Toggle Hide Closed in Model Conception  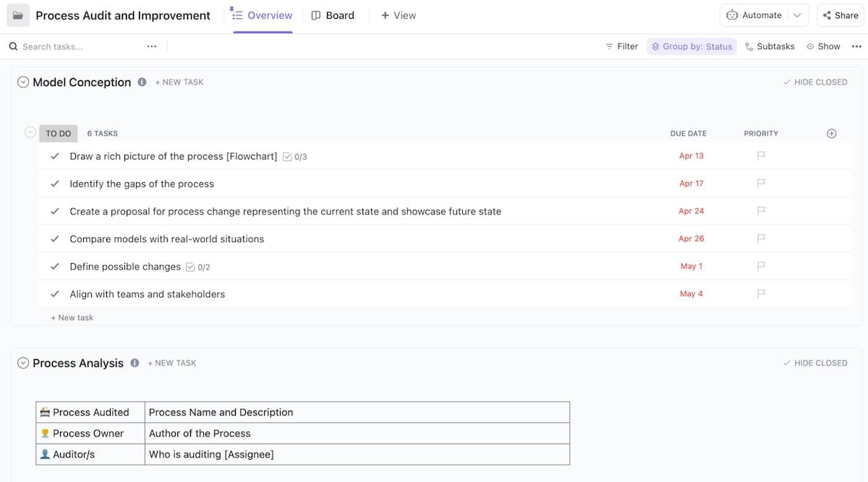point(814,82)
